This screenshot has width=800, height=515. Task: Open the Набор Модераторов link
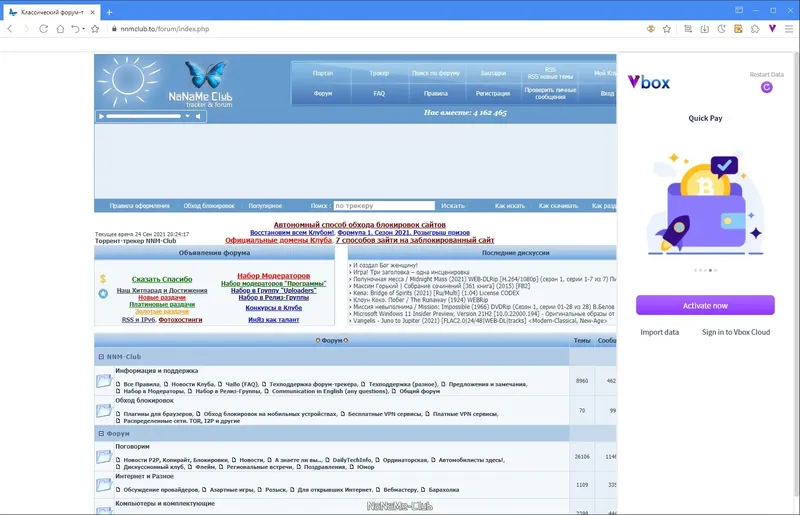coord(273,276)
